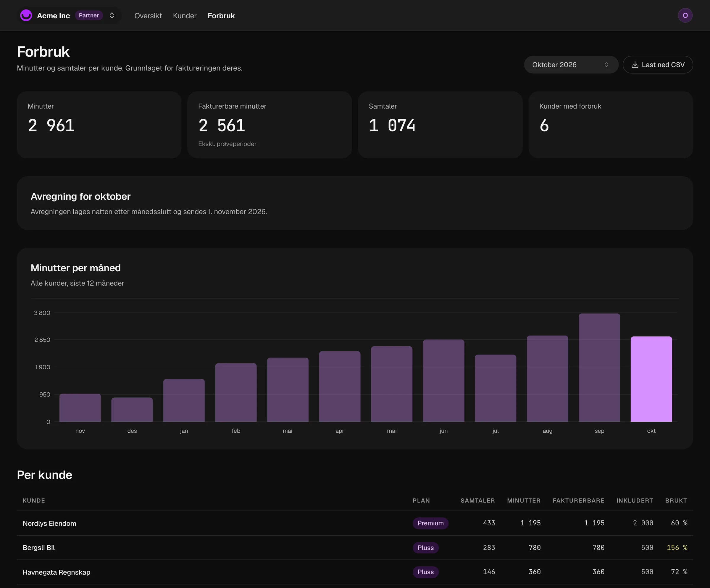
Task: Click the BRUKT column header
Action: 676,500
